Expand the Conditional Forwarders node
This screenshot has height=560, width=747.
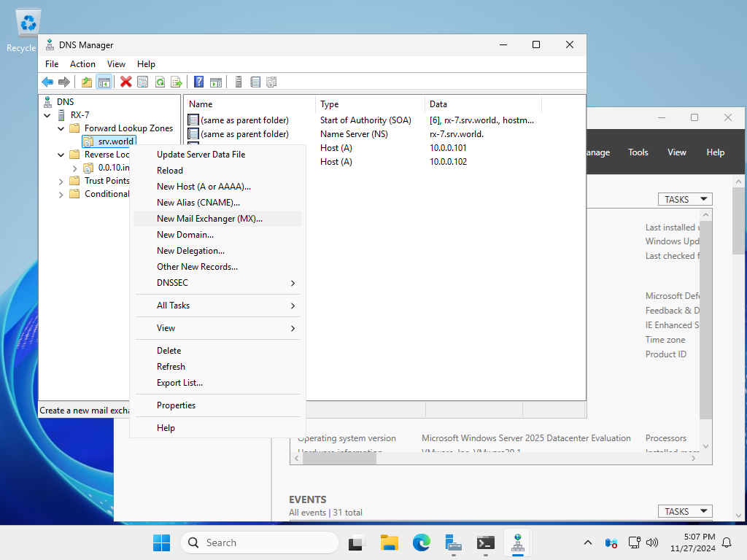[61, 194]
